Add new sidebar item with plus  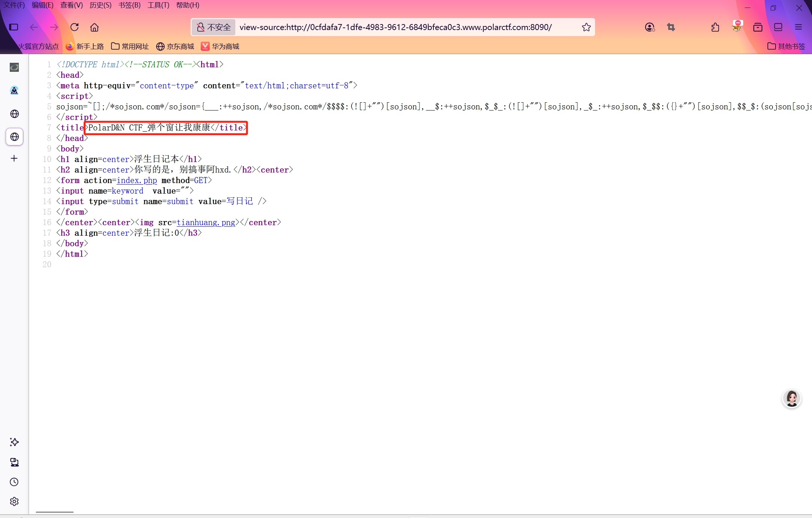14,158
